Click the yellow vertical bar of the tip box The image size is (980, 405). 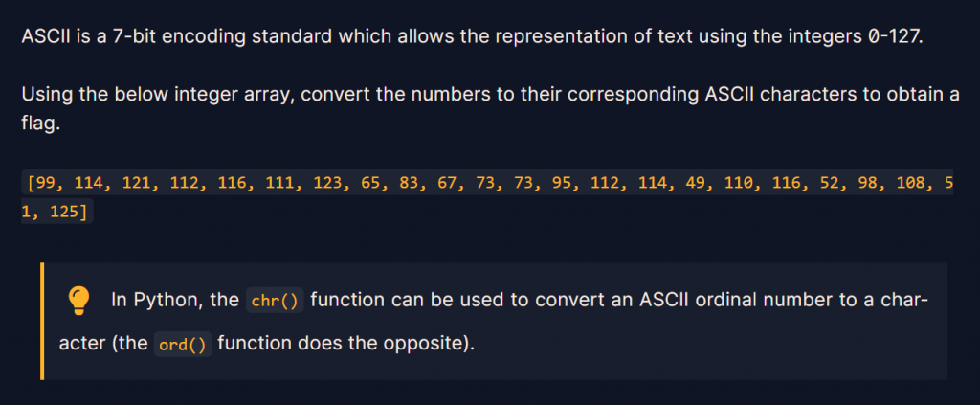coord(42,322)
